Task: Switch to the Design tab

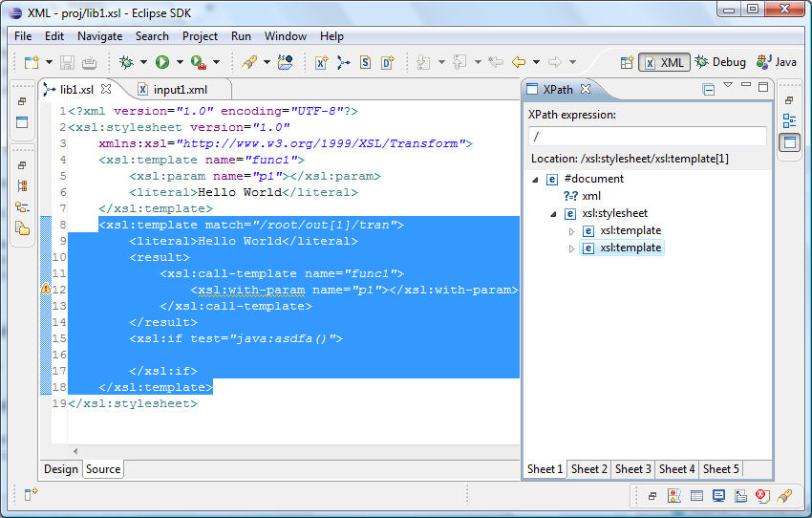Action: pos(61,469)
